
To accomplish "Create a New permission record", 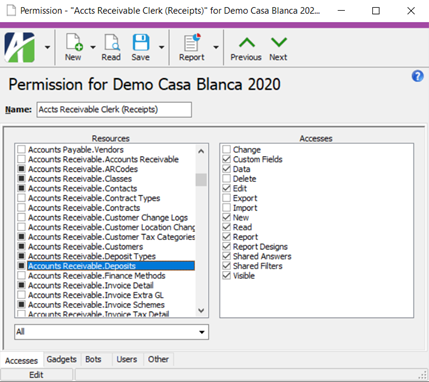I will point(73,47).
